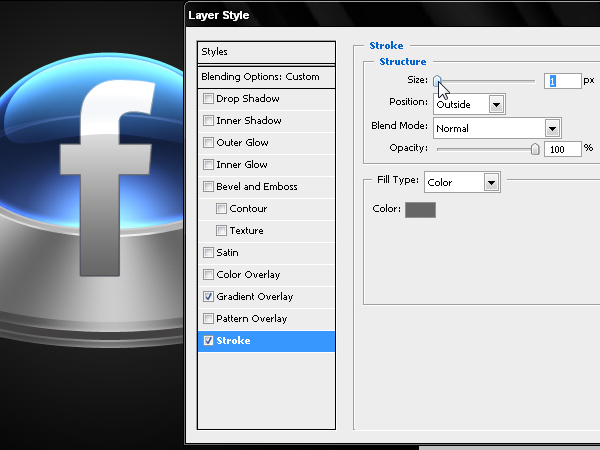Image resolution: width=600 pixels, height=450 pixels.
Task: Select the Gradient Overlay style row
Action: click(266, 297)
